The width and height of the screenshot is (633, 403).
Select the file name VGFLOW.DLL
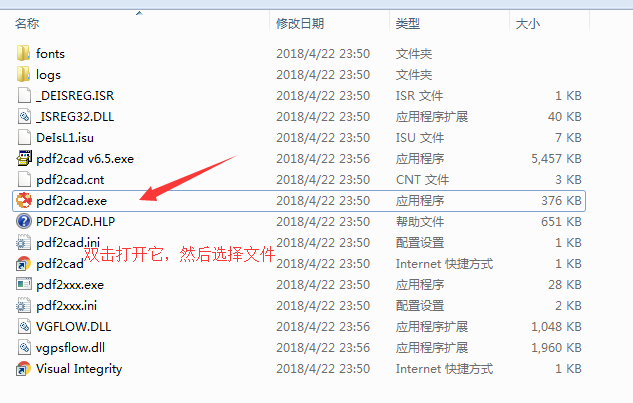(73, 327)
